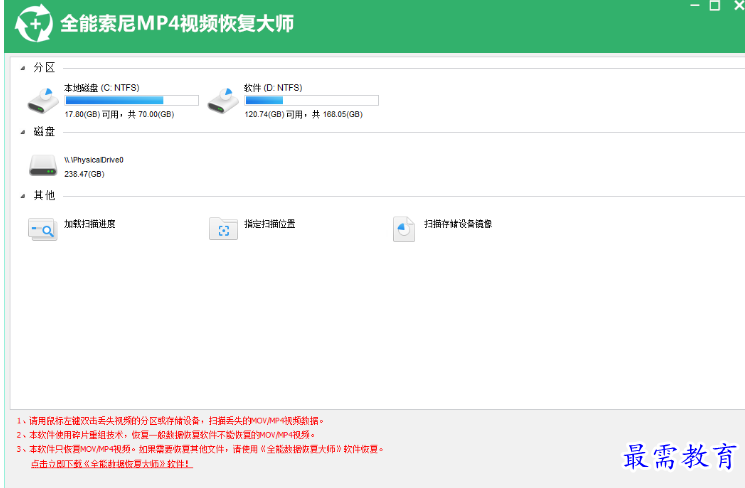Click the 本地磁盘 (C: NTFS) label
Screen dimensions: 745x488
[102, 88]
